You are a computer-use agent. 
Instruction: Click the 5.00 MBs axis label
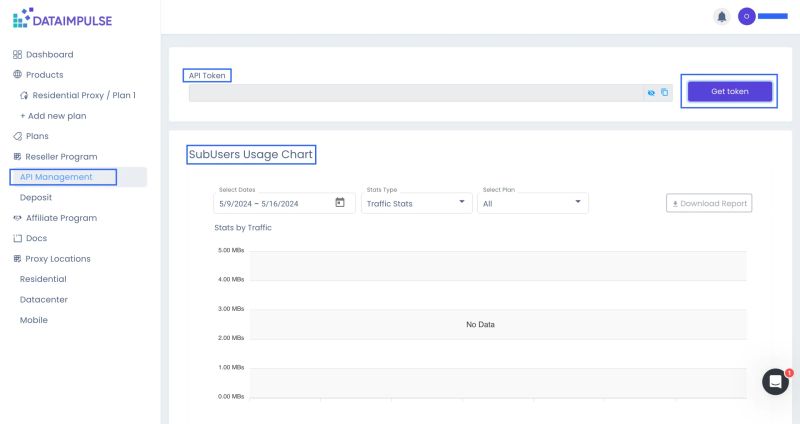(231, 251)
